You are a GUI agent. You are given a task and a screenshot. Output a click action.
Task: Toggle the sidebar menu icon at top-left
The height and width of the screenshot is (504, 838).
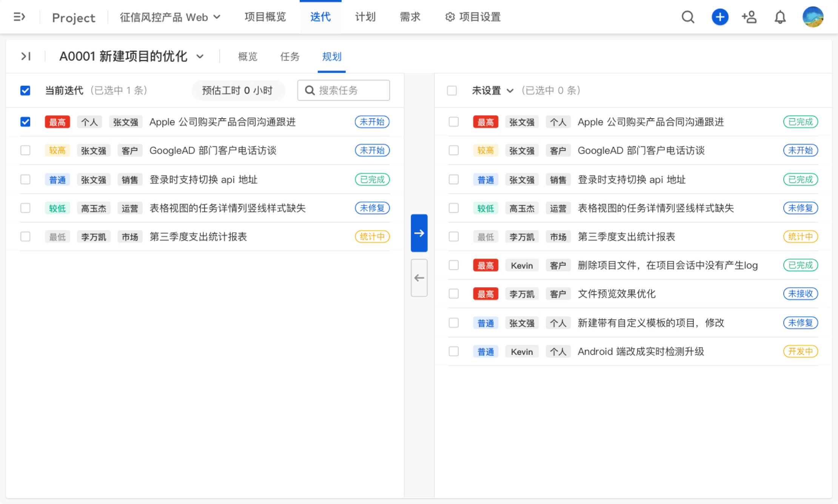(19, 17)
